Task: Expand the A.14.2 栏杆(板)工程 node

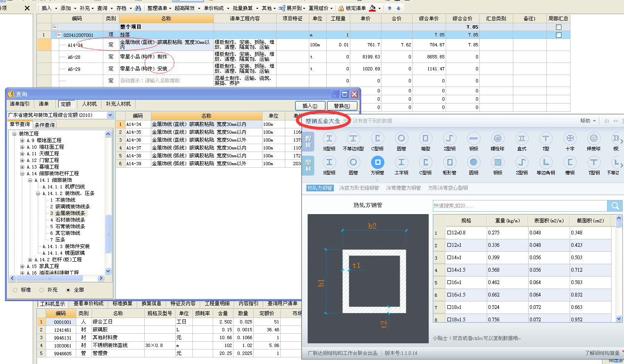Action: coord(30,260)
